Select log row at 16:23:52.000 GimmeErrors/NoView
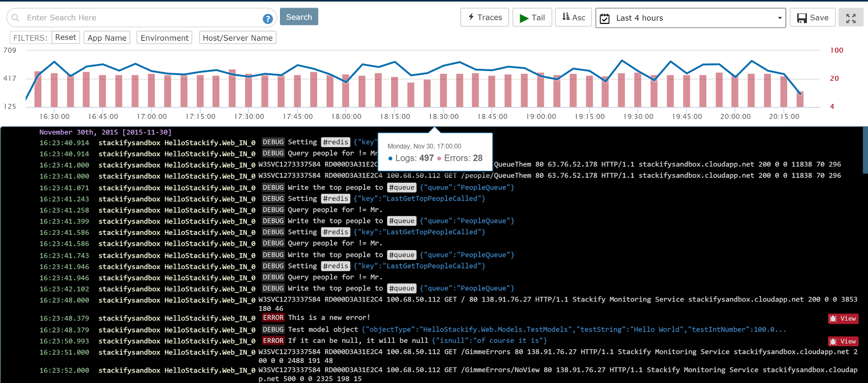The image size is (868, 383). click(448, 374)
